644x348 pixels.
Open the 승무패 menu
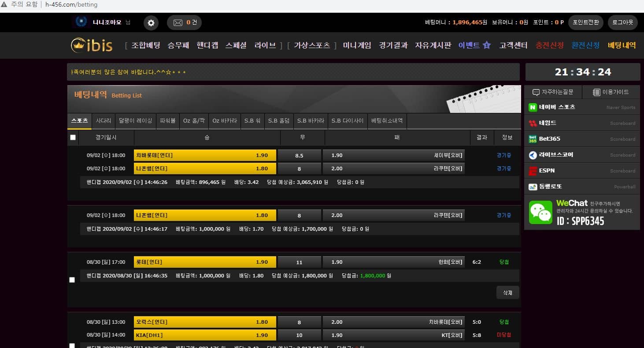coord(178,45)
